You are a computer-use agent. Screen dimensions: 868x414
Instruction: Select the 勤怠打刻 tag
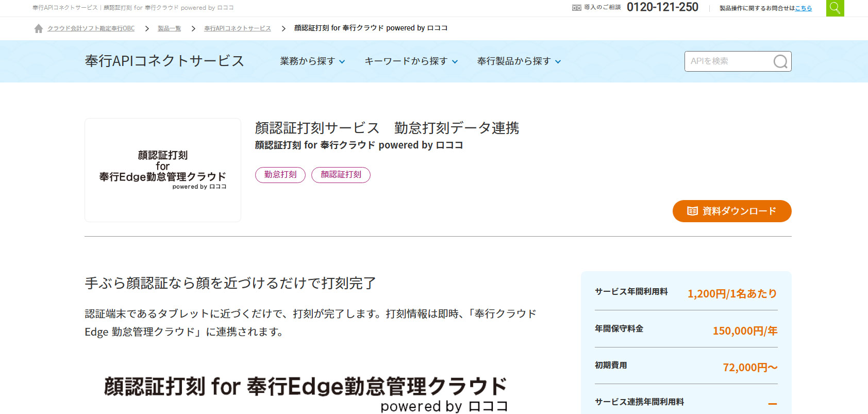(280, 175)
